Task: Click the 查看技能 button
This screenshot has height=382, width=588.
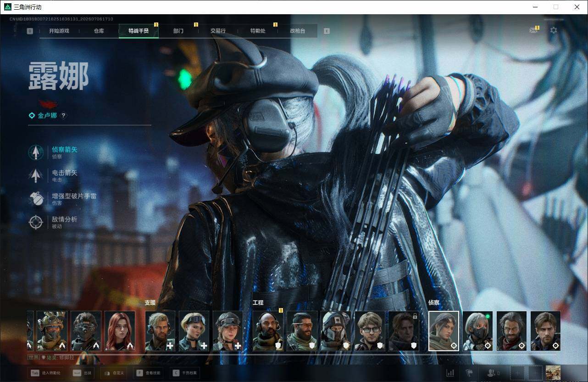Action: click(147, 373)
